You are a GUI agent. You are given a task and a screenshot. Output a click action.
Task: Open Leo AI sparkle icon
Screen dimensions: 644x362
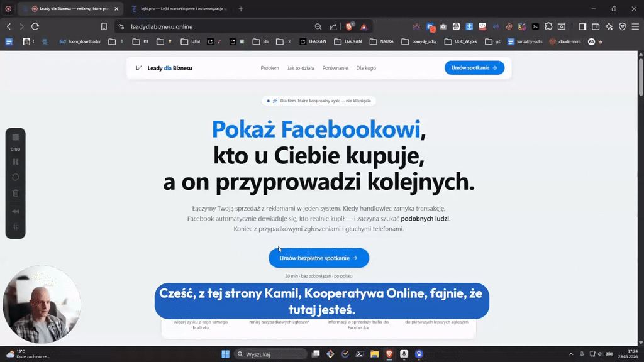(x=609, y=26)
